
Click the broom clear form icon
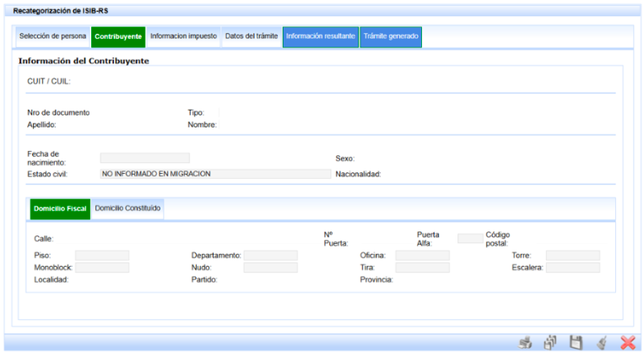[x=602, y=343]
